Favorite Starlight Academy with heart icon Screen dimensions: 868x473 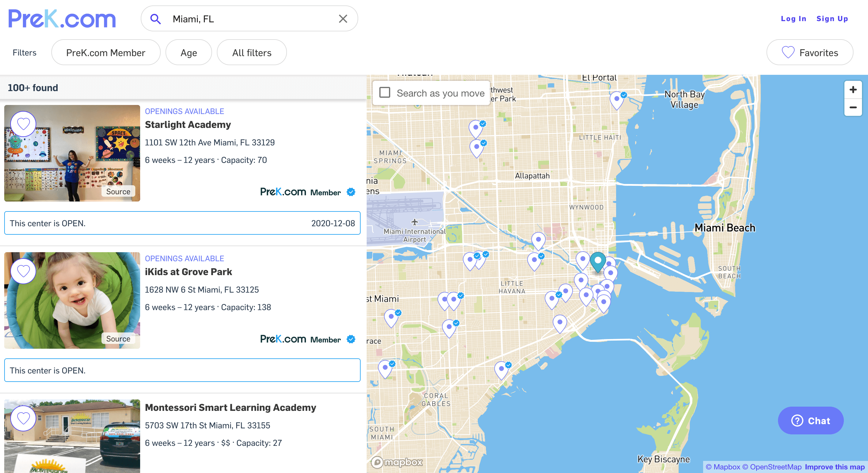(23, 124)
